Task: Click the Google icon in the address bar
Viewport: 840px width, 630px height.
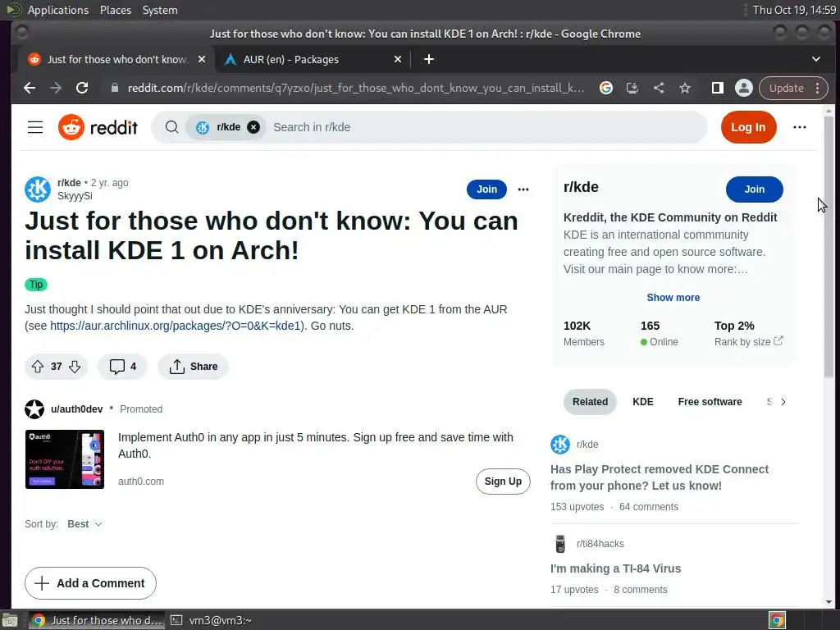Action: [606, 88]
